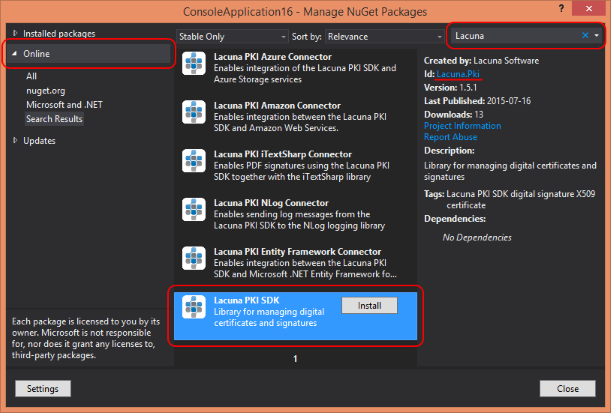The image size is (611, 413).
Task: Select the Search Results entry
Action: [54, 119]
